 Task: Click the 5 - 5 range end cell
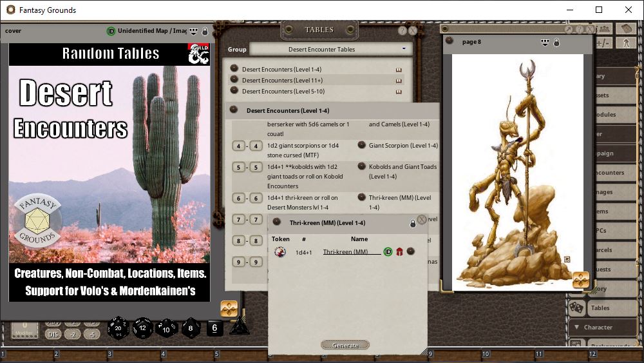pyautogui.click(x=256, y=168)
